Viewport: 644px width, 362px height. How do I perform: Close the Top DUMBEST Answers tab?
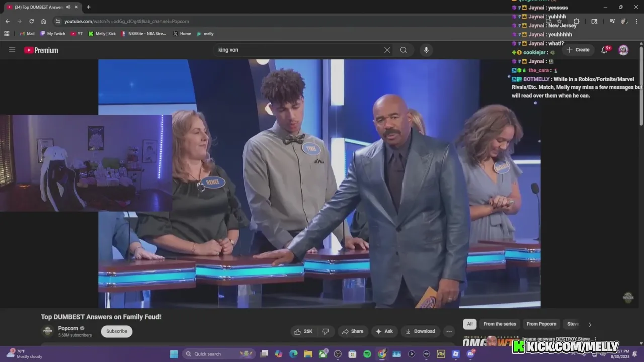click(76, 7)
